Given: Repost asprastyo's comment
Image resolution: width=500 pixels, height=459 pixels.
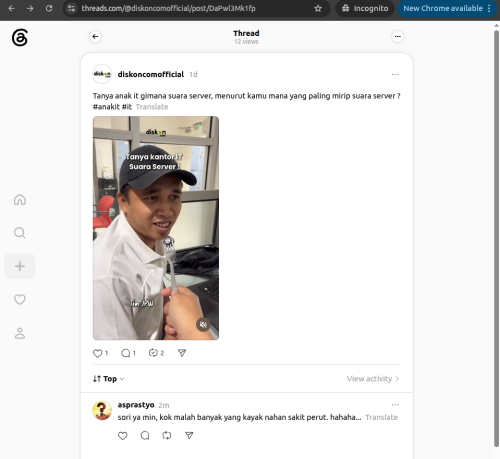Looking at the screenshot, I should pos(167,435).
